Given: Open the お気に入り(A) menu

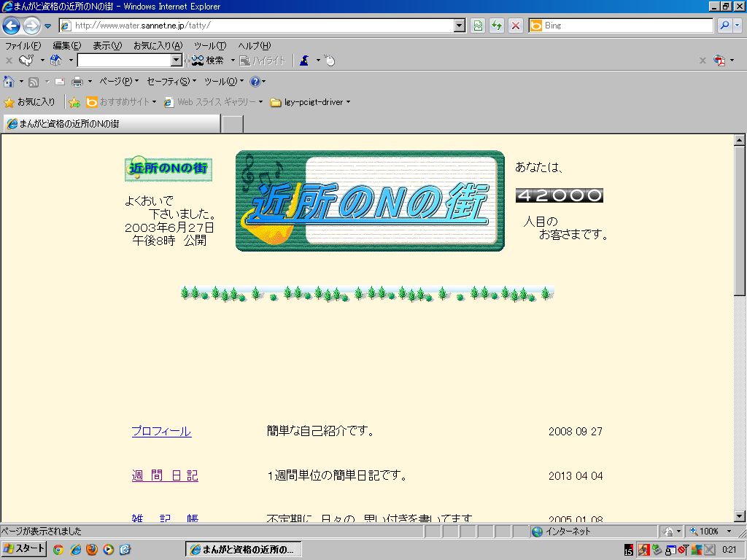Looking at the screenshot, I should tap(158, 46).
